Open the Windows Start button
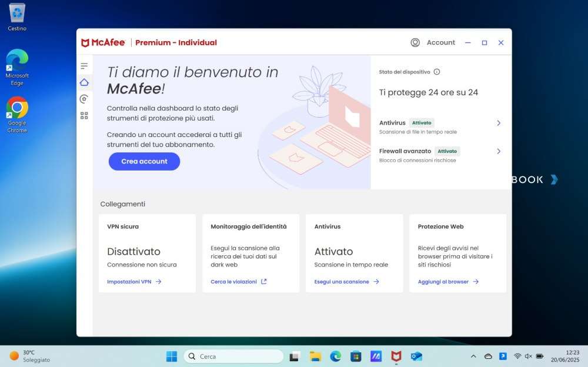 coord(172,356)
